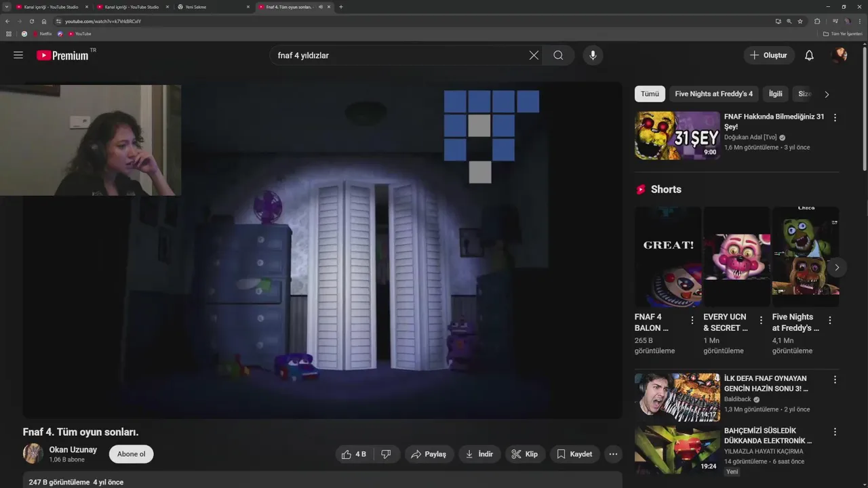The image size is (868, 488).
Task: Open options for FNAF Hakkında Bilmediğiniz video
Action: pos(835,118)
